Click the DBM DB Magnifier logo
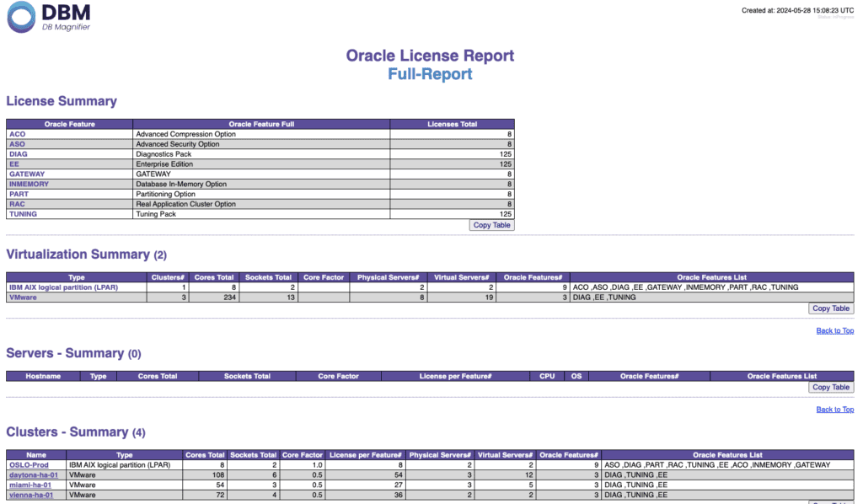 point(49,18)
